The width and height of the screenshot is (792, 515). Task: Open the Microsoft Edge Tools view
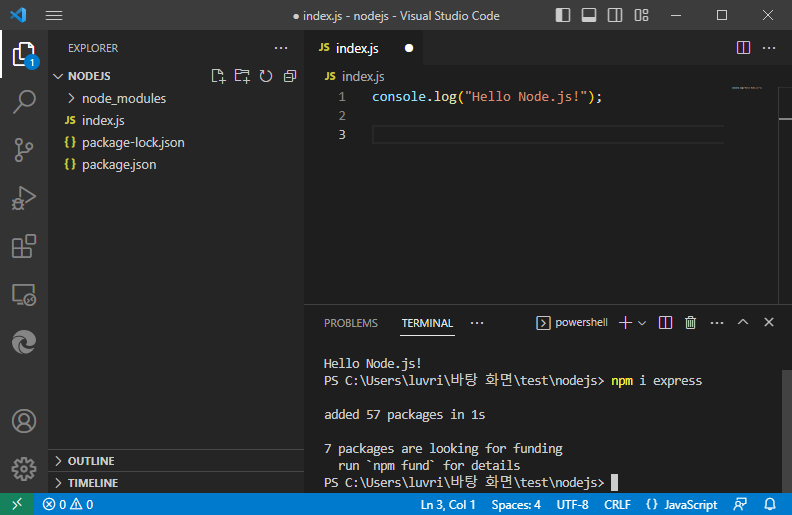24,342
